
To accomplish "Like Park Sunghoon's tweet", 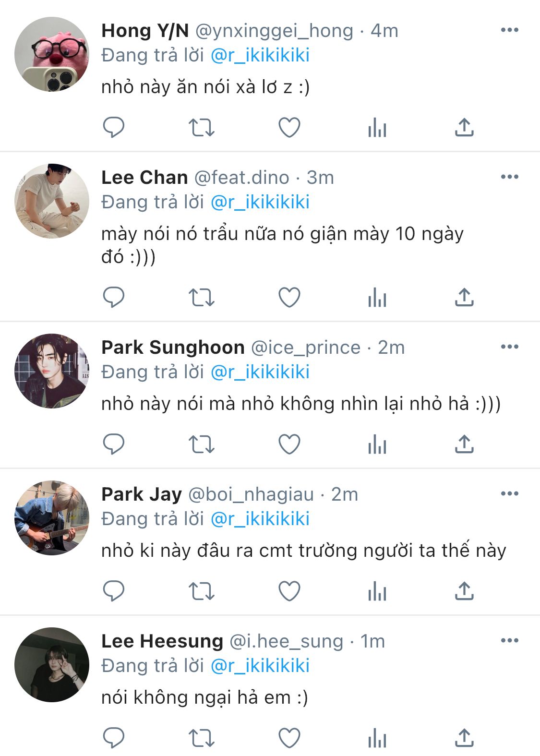I will tap(289, 444).
